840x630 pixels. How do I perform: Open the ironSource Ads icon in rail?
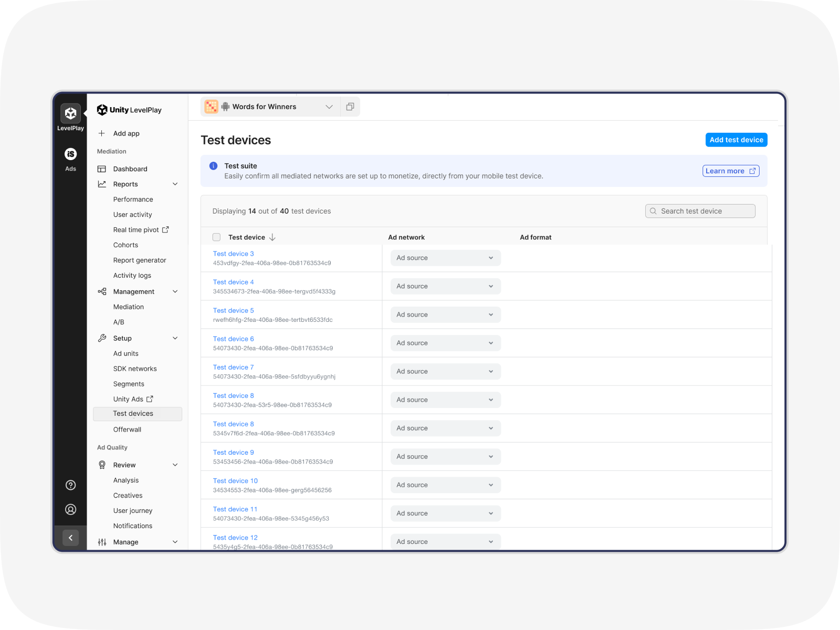coord(70,154)
